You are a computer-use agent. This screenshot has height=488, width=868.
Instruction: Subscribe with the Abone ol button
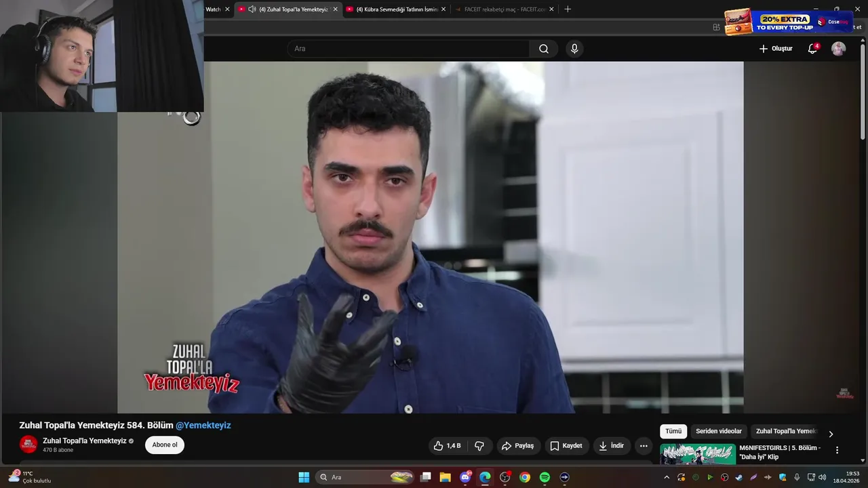(x=165, y=445)
